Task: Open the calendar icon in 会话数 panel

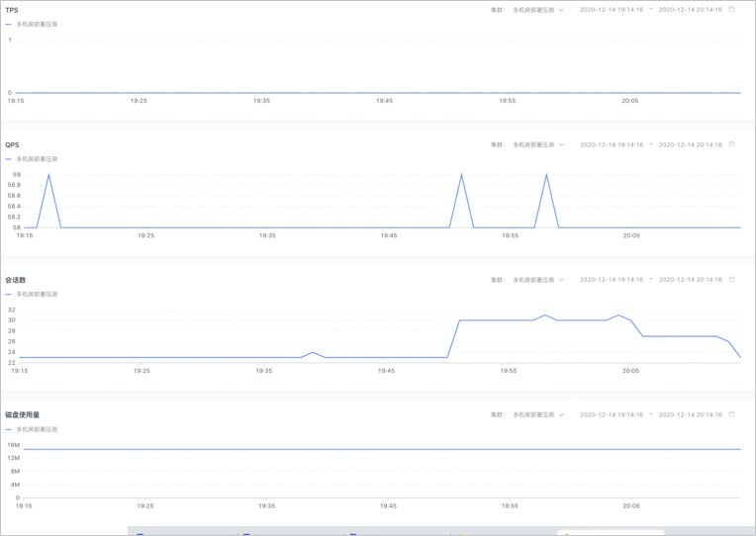Action: [x=731, y=280]
